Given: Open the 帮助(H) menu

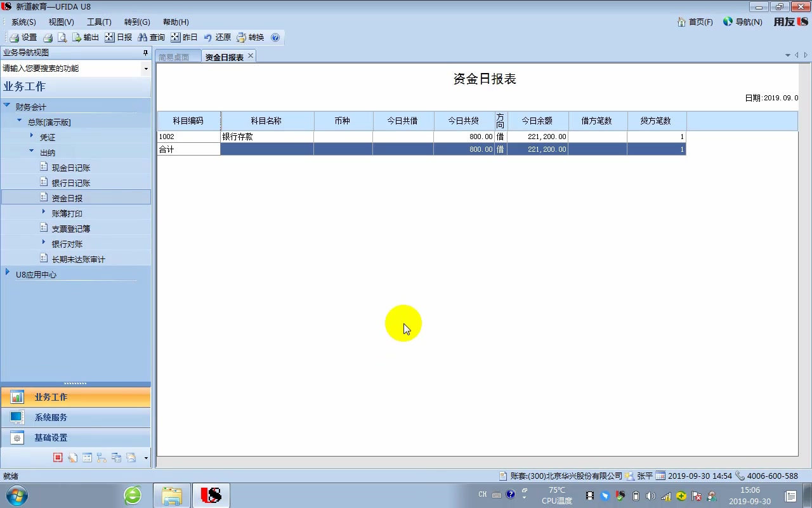Looking at the screenshot, I should (x=176, y=22).
